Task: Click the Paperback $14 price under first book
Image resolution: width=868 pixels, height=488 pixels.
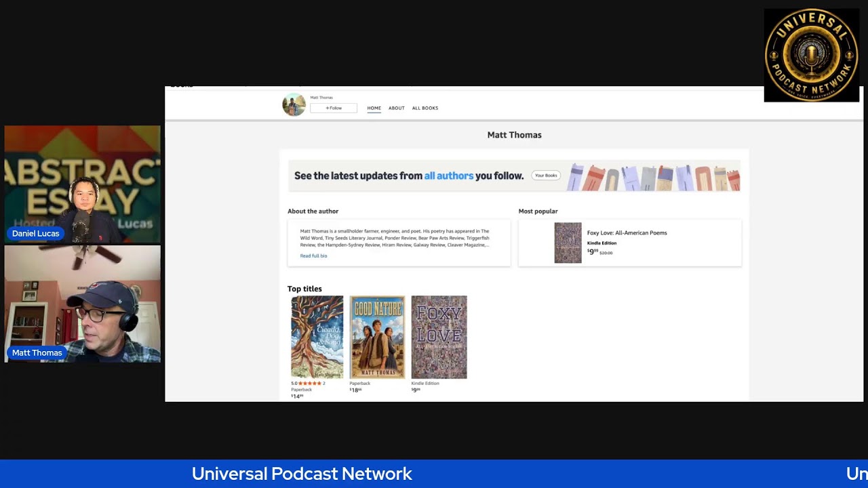Action: point(297,396)
